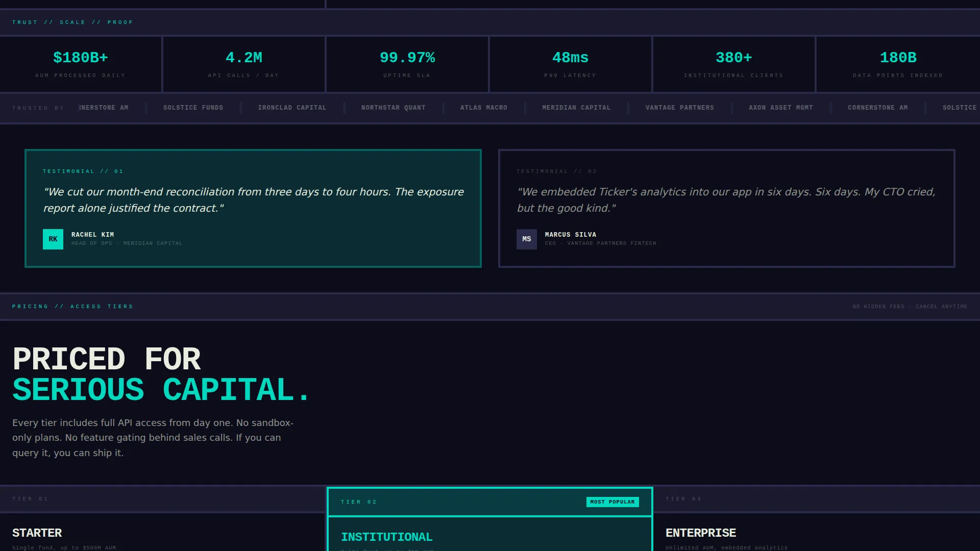This screenshot has height=551, width=980.
Task: Click Meridian Capital in trusted-by strip
Action: tap(576, 108)
